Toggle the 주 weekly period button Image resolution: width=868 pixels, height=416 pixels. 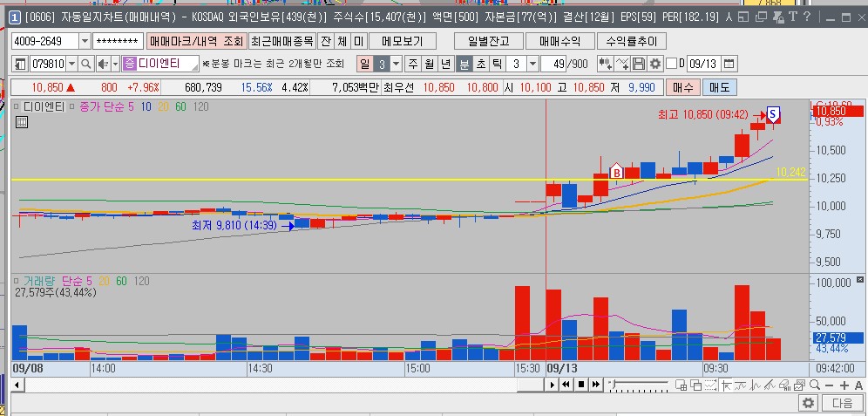[x=413, y=64]
